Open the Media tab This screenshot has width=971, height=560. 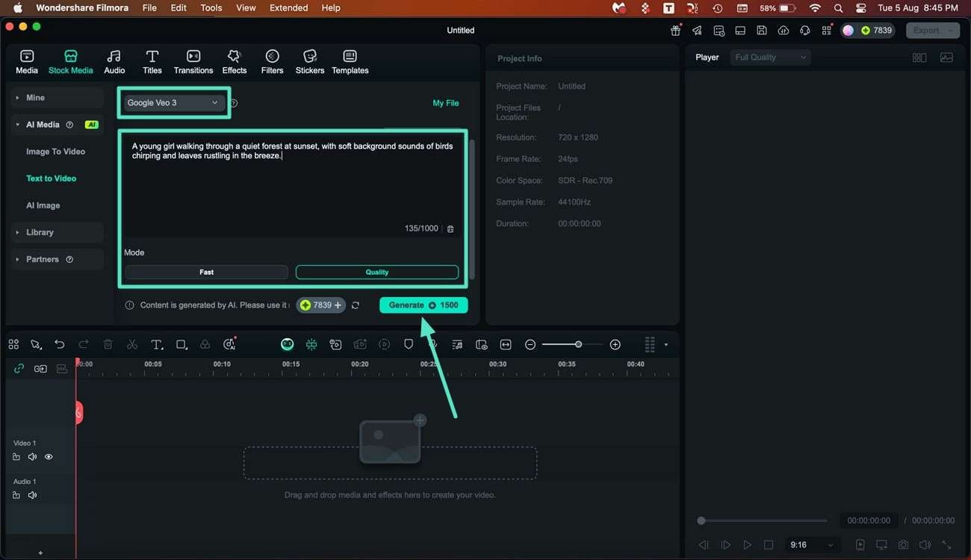click(27, 62)
